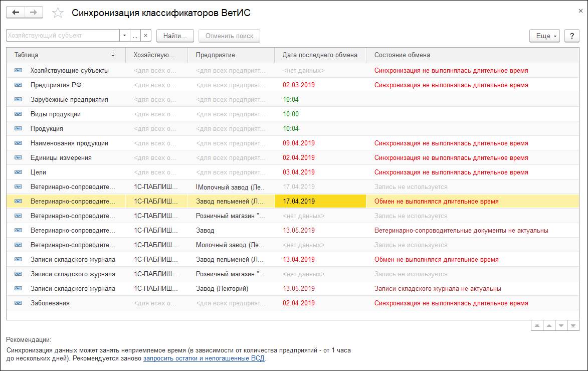Open Хозяйствующий субъект dropdown arrow
The image size is (588, 371).
(x=124, y=36)
